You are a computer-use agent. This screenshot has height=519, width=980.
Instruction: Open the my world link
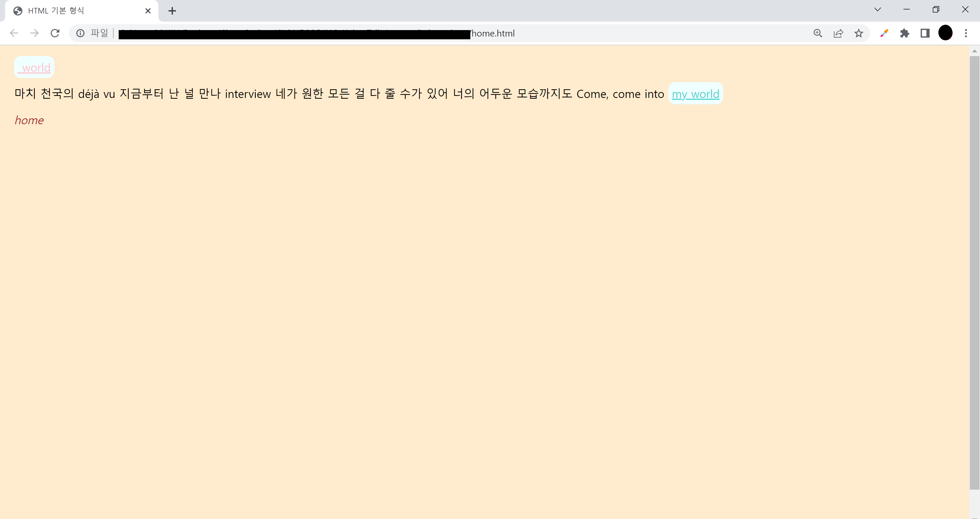coord(695,94)
